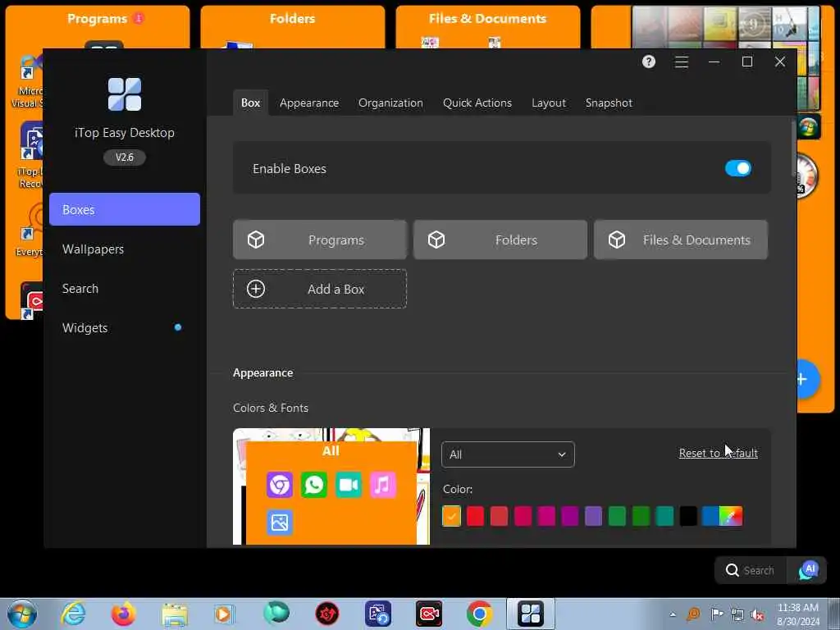Open the media player taskbar icon
This screenshot has height=630, width=840.
(225, 614)
